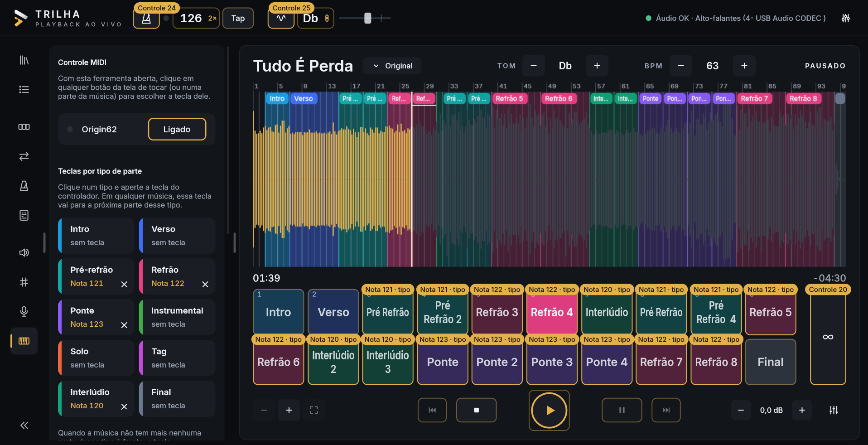Image resolution: width=868 pixels, height=445 pixels.
Task: Open the microphone icon in sidebar
Action: [24, 311]
